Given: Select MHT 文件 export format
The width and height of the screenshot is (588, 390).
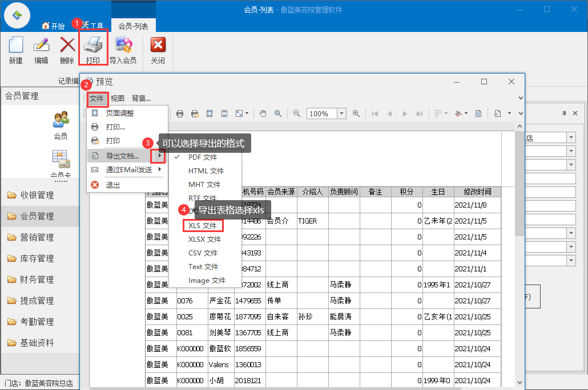Looking at the screenshot, I should click(205, 185).
